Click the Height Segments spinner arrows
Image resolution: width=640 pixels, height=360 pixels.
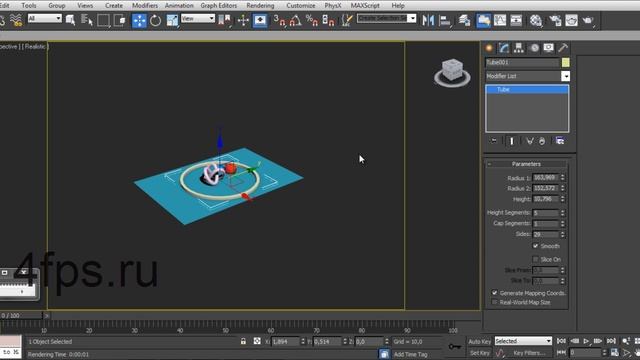pyautogui.click(x=562, y=213)
